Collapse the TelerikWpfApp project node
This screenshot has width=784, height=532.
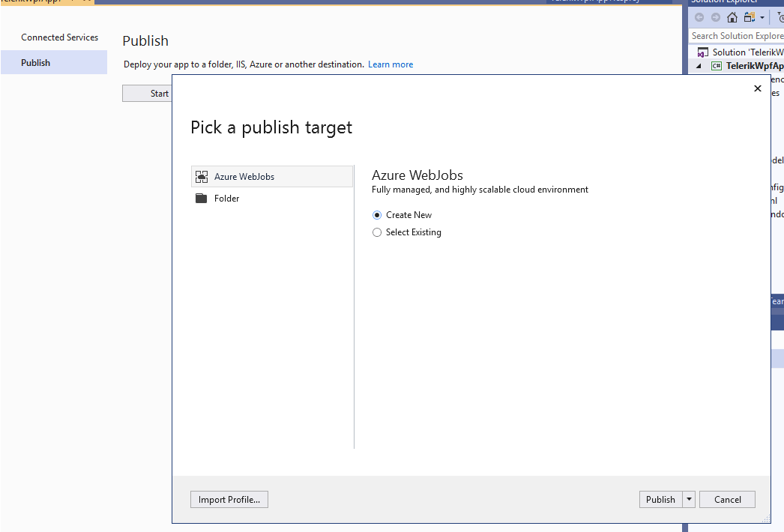click(x=699, y=66)
